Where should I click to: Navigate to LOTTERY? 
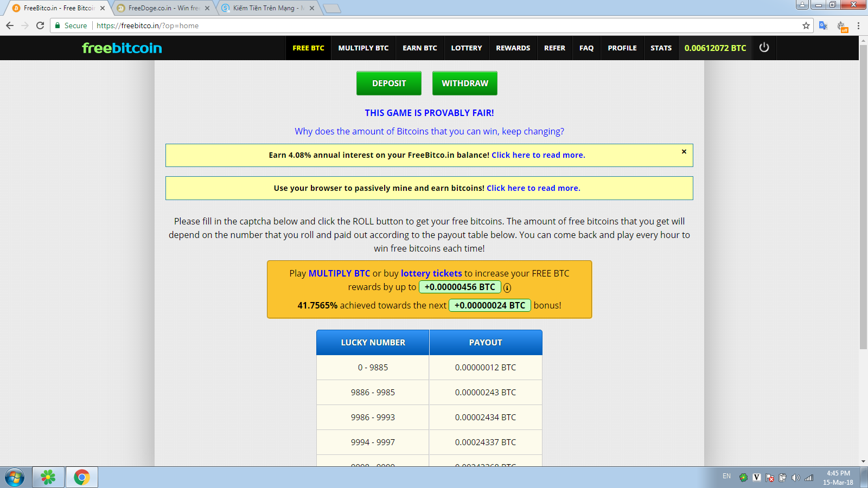467,48
